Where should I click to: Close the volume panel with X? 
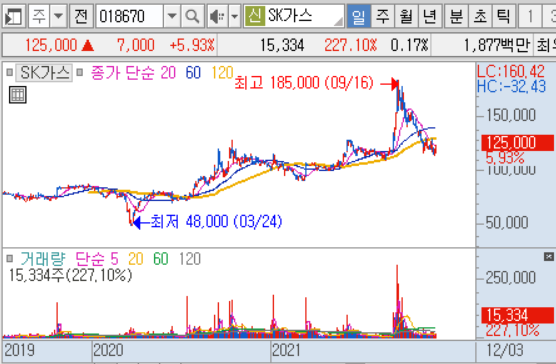coord(549,257)
